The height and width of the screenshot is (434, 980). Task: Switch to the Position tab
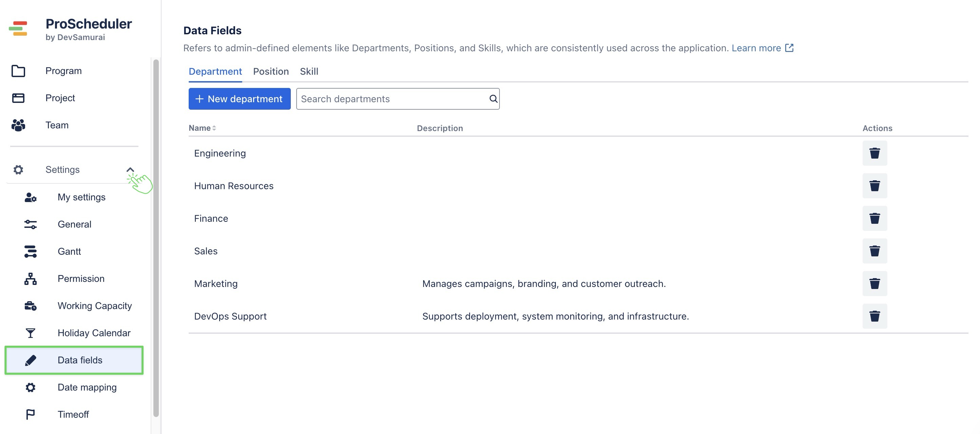coord(270,72)
